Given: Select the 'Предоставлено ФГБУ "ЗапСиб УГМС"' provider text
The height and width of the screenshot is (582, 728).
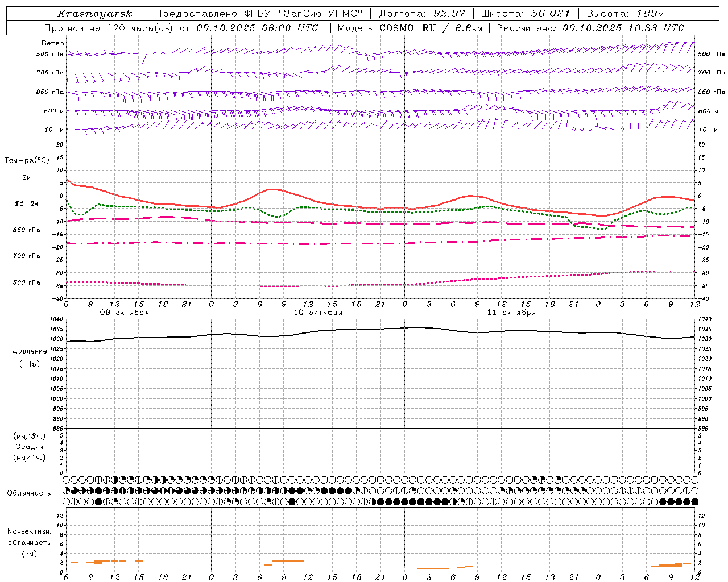Looking at the screenshot, I should 259,14.
